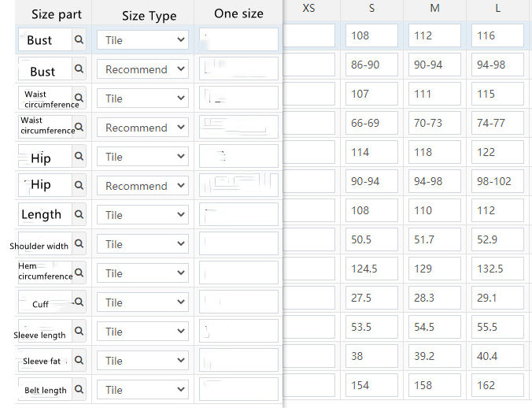This screenshot has height=408, width=532.
Task: Click One size input in Cuff row
Action: tap(238, 302)
